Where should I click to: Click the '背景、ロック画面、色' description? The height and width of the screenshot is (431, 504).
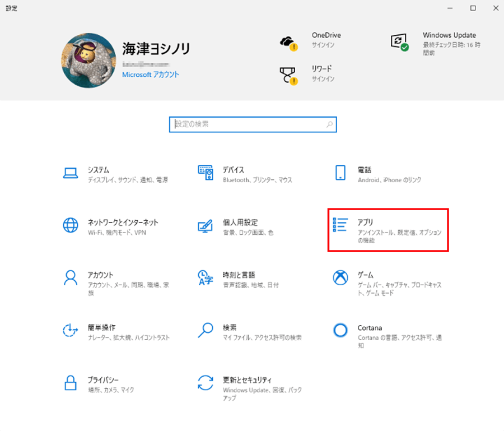click(248, 232)
